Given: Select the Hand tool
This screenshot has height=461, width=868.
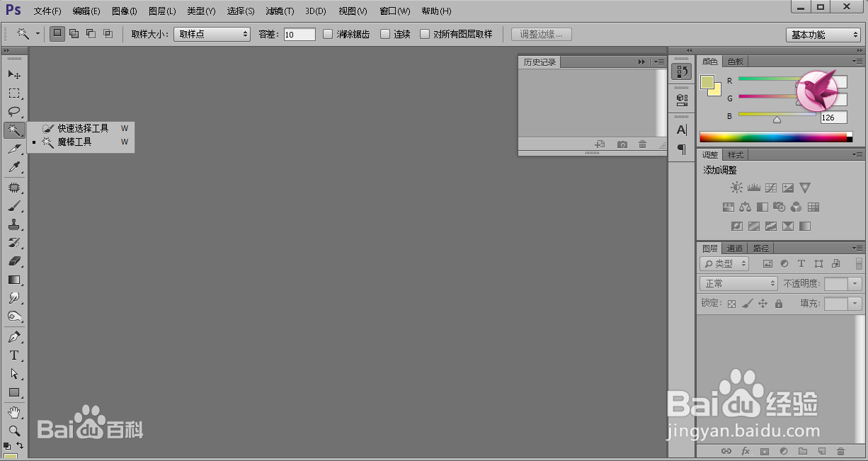Looking at the screenshot, I should click(x=14, y=412).
